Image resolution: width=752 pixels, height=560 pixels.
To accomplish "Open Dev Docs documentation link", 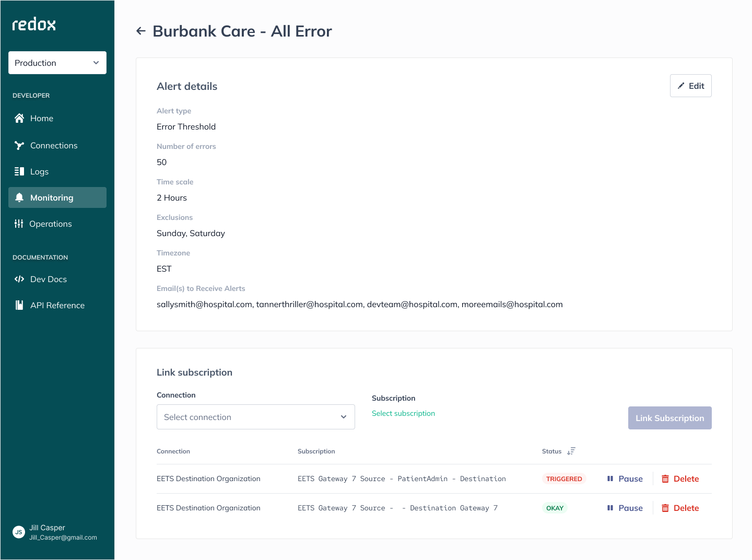I will click(57, 279).
